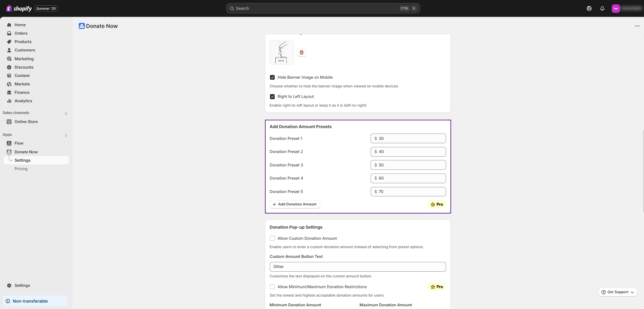This screenshot has height=309, width=644.
Task: Click the Donate Now app sidebar icon
Action: (9, 152)
